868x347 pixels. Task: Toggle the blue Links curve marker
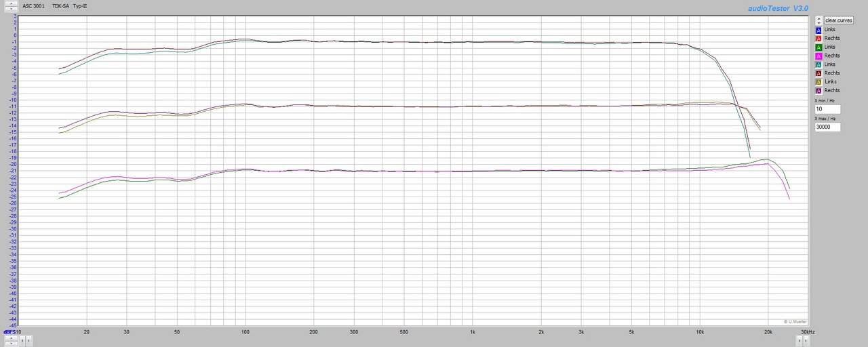point(818,30)
